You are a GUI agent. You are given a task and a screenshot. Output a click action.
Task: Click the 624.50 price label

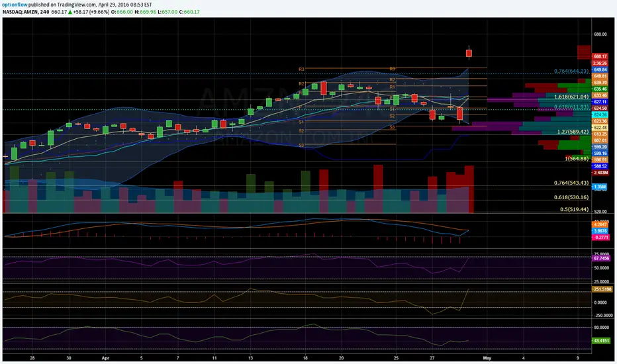[x=600, y=109]
